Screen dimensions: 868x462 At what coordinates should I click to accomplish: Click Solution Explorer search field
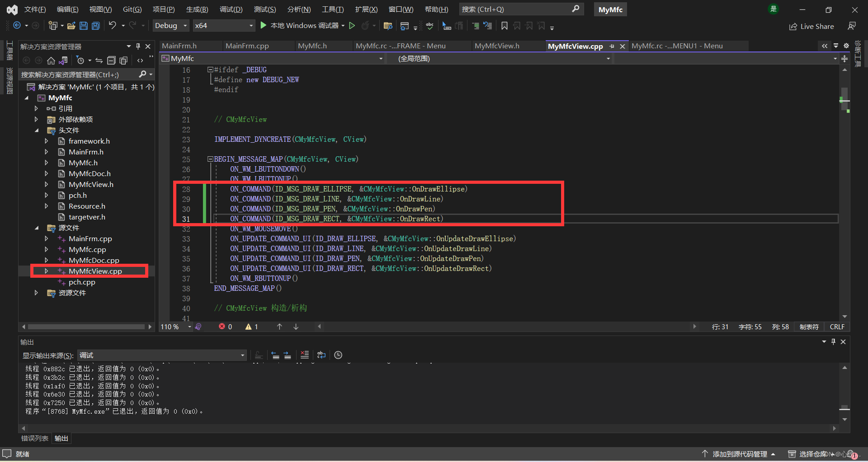tap(87, 75)
